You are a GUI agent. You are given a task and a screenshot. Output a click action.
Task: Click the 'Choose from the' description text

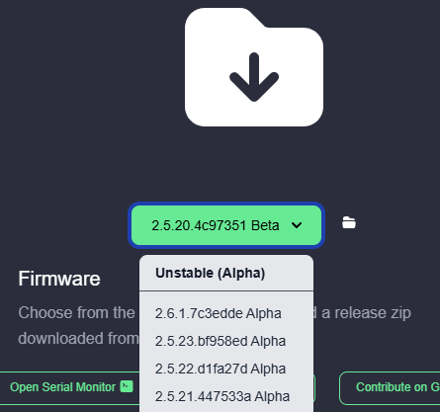[77, 313]
